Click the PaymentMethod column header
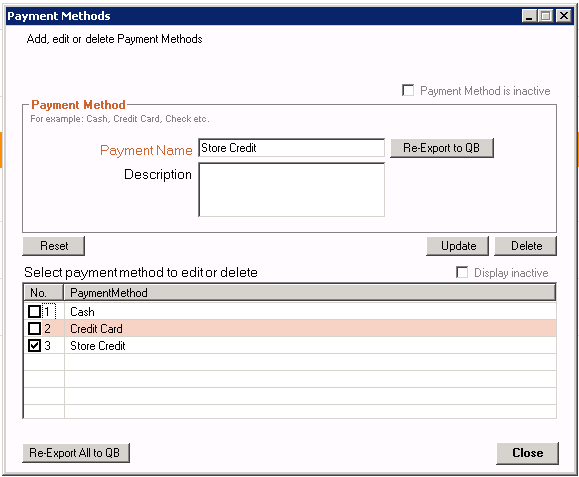 tap(310, 293)
